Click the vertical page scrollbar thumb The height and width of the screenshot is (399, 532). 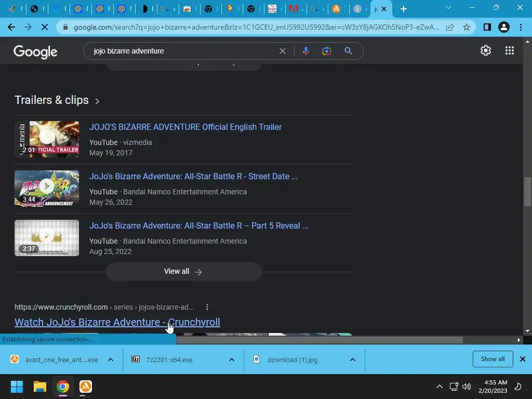(x=527, y=192)
